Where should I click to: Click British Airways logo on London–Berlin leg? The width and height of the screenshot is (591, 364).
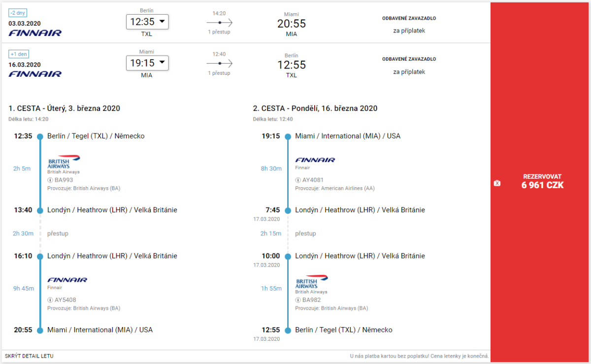311,281
